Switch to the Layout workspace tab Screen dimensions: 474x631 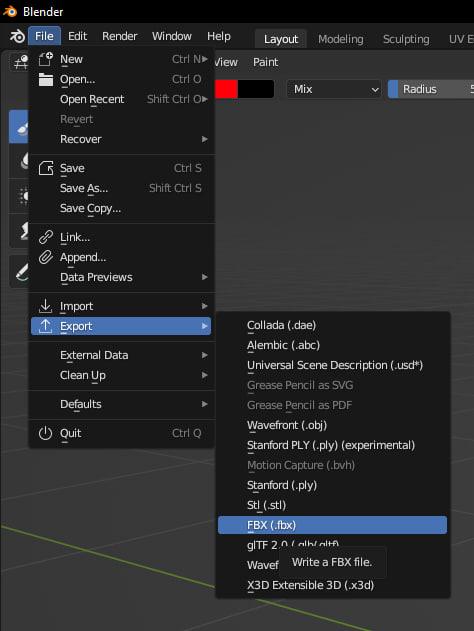point(281,39)
